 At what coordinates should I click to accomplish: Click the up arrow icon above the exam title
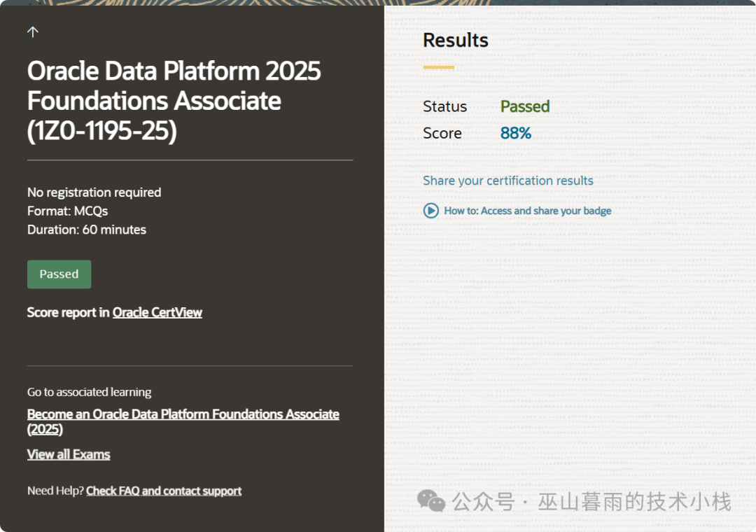click(x=33, y=31)
